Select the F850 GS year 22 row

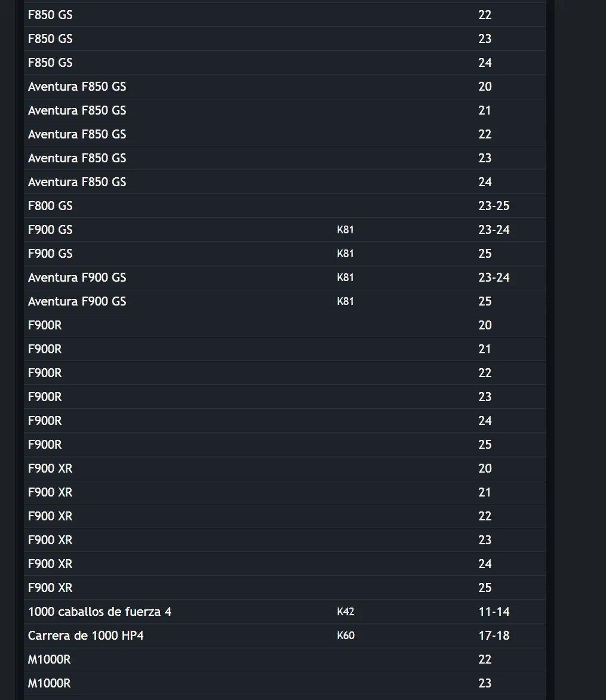(284, 15)
